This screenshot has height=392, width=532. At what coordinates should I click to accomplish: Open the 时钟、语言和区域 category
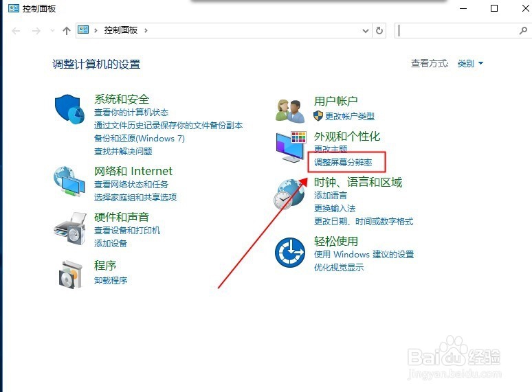358,183
